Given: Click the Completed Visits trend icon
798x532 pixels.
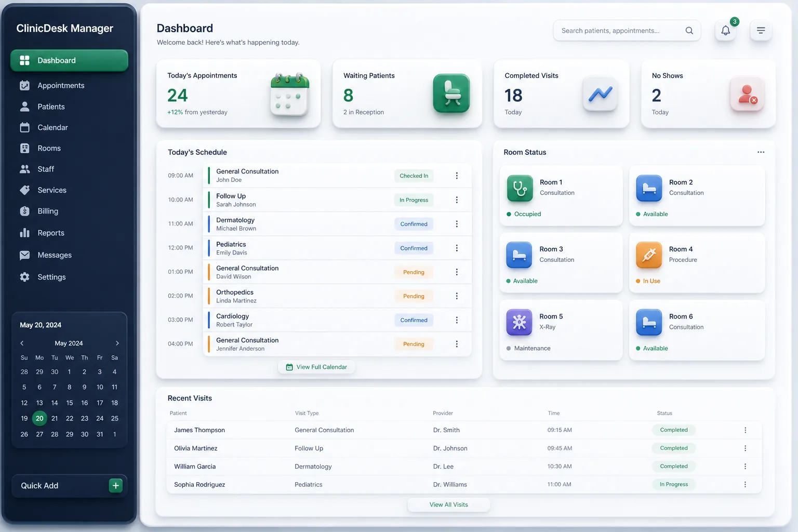Looking at the screenshot, I should 600,94.
